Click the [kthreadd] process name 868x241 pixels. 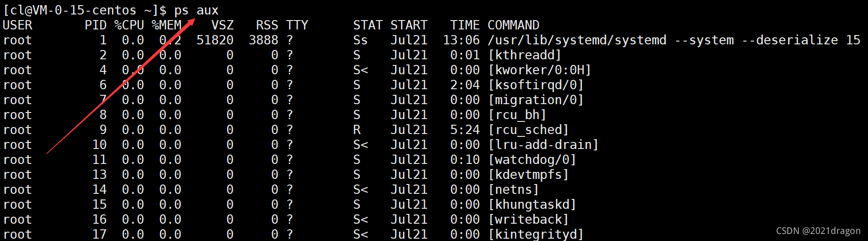point(525,55)
